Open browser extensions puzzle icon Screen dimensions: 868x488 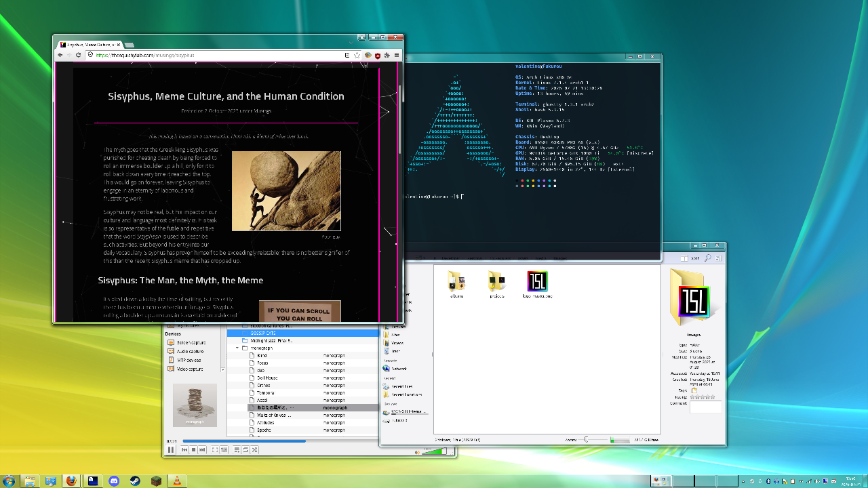[x=387, y=55]
